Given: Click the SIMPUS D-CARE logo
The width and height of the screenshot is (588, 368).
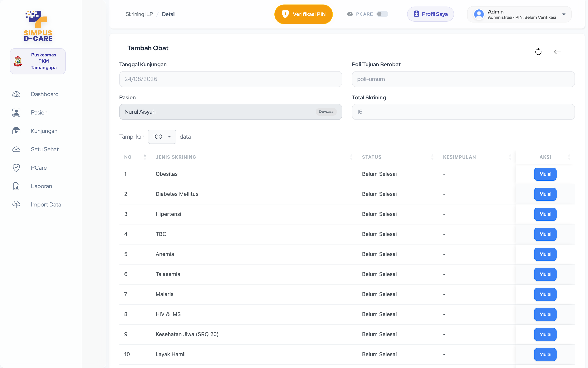Looking at the screenshot, I should pos(38,26).
